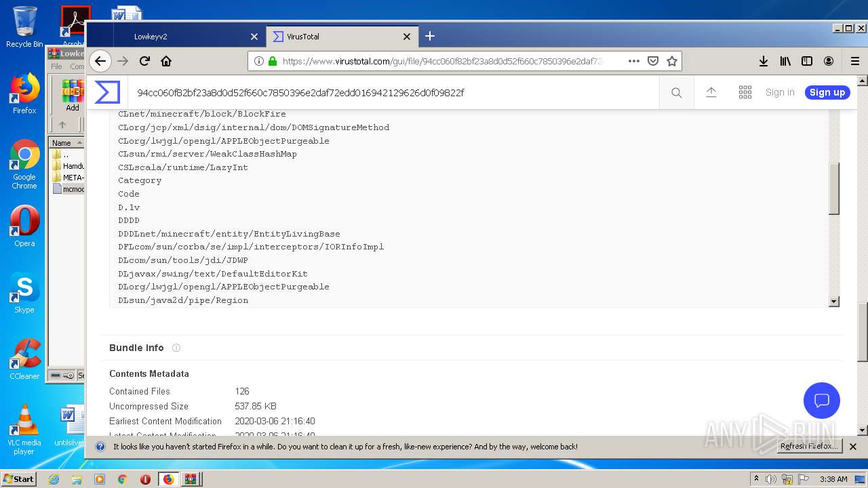
Task: Click the Name column header in WinRAR
Action: point(66,142)
